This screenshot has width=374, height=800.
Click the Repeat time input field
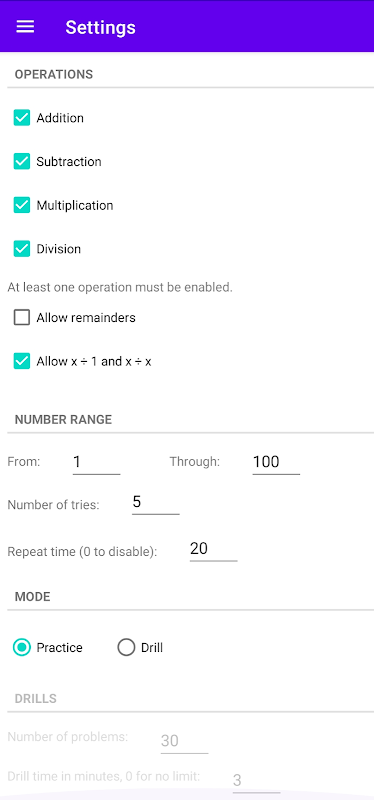coord(214,549)
